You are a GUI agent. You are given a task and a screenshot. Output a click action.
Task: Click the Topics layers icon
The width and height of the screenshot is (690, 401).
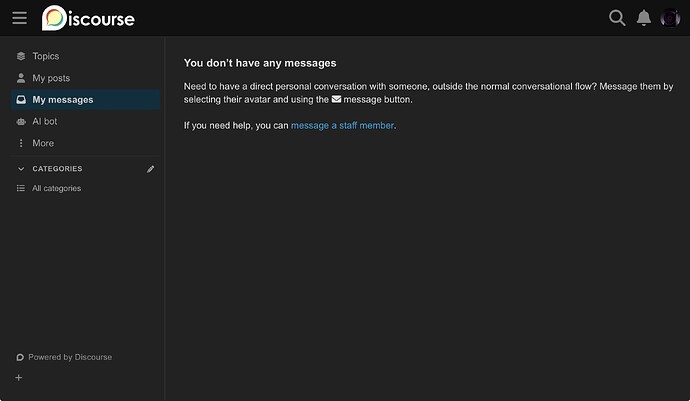pyautogui.click(x=21, y=56)
